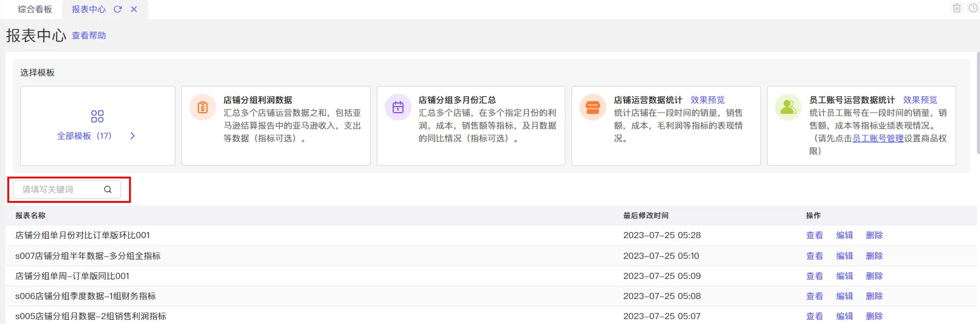Select the 店铺运营数据统计 template title
The image size is (980, 324).
coord(648,100)
